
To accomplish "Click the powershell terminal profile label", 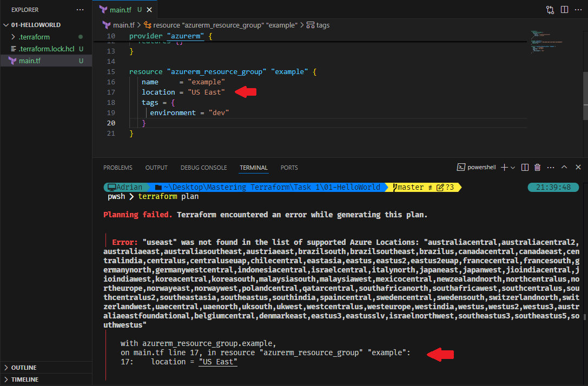I will click(477, 167).
